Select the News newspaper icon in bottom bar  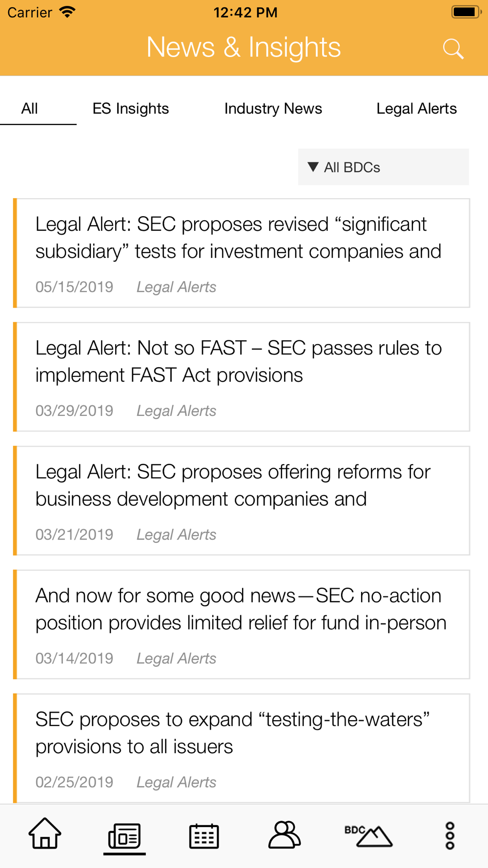(124, 836)
